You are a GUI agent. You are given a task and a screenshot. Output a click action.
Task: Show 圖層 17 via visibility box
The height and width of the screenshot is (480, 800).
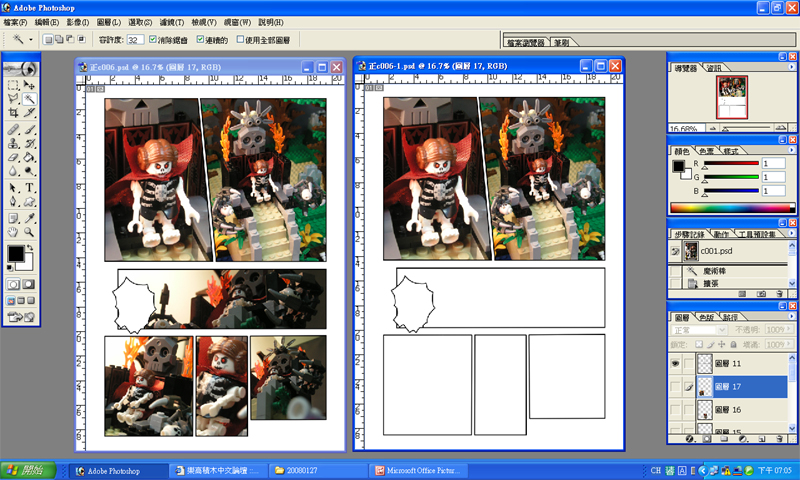(675, 387)
